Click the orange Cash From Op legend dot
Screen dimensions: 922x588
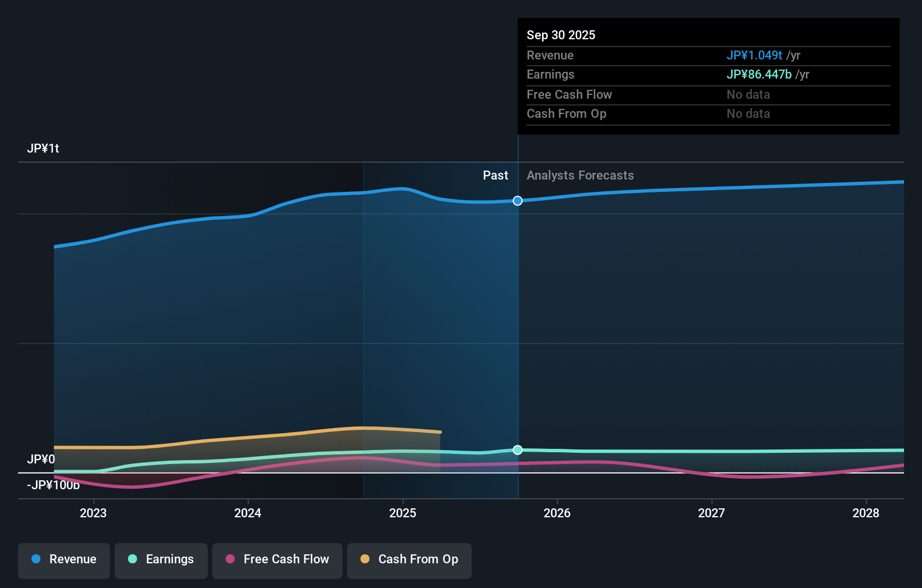(365, 559)
